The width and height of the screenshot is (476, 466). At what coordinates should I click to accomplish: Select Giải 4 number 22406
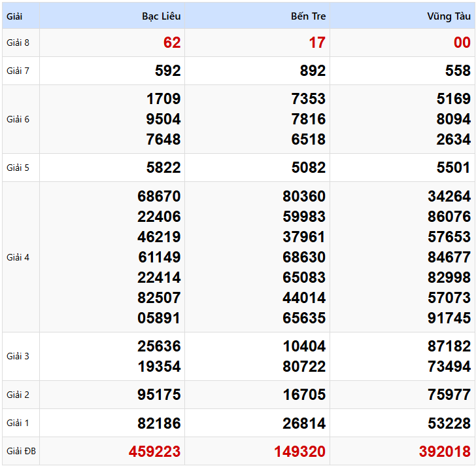coord(159,217)
